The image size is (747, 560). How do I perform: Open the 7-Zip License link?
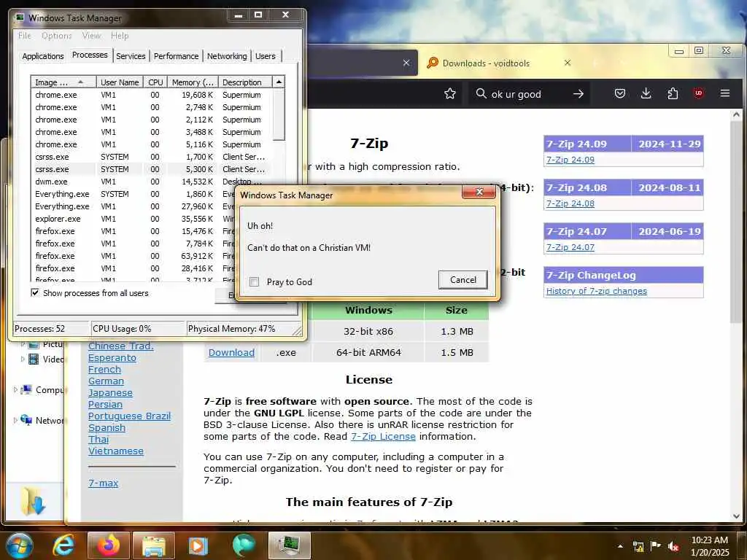[383, 436]
